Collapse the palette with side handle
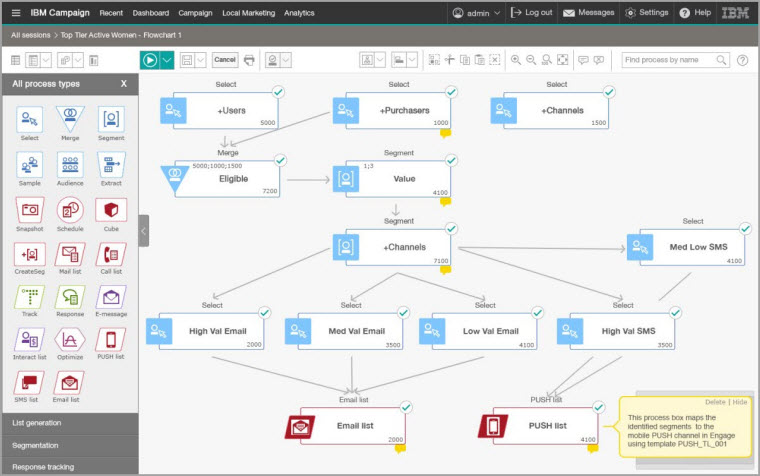The image size is (760, 476). (x=143, y=231)
